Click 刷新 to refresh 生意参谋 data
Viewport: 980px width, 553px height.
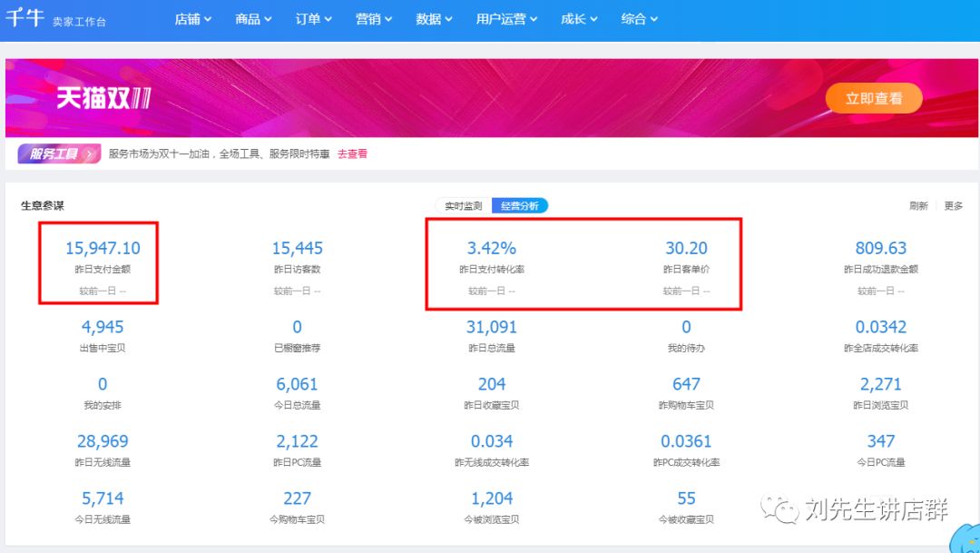pyautogui.click(x=918, y=206)
